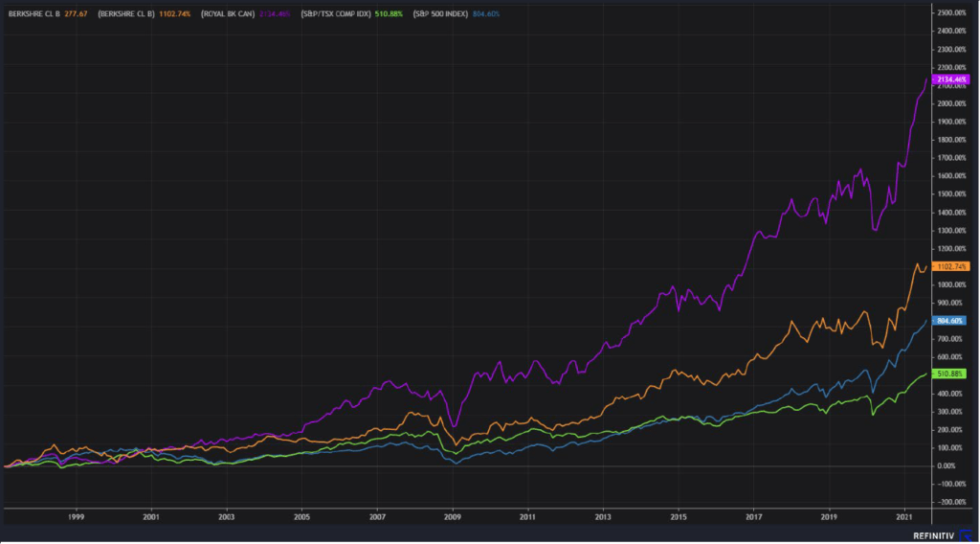Click the green 510.88% price tag
980x544 pixels.
pos(948,374)
